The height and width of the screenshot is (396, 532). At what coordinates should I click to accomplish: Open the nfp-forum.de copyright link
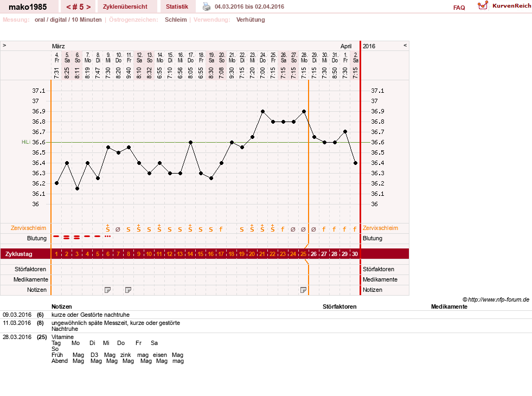[x=496, y=299]
